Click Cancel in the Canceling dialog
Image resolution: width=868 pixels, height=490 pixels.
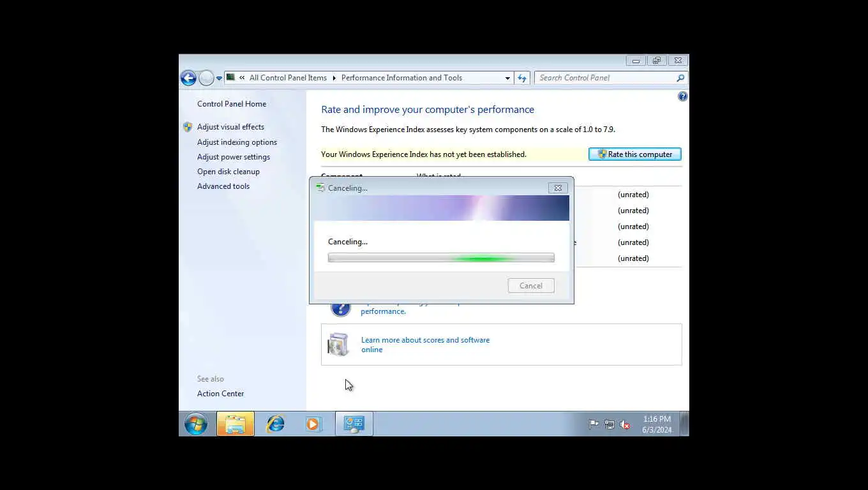coord(531,286)
